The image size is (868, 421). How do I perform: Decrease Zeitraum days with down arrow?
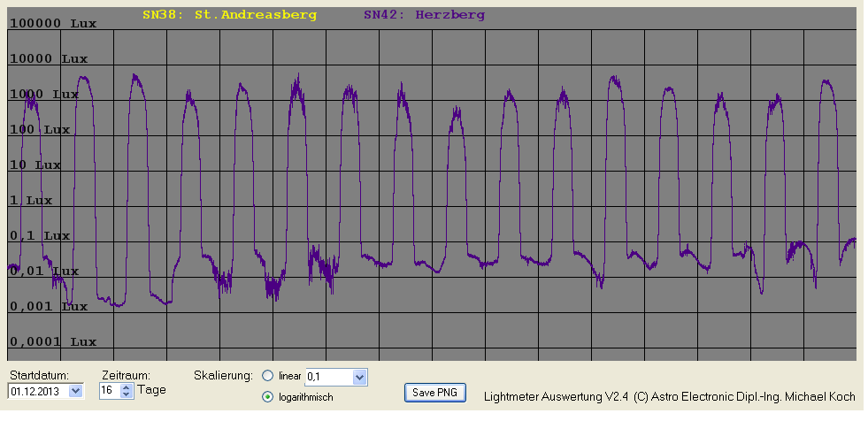point(127,394)
